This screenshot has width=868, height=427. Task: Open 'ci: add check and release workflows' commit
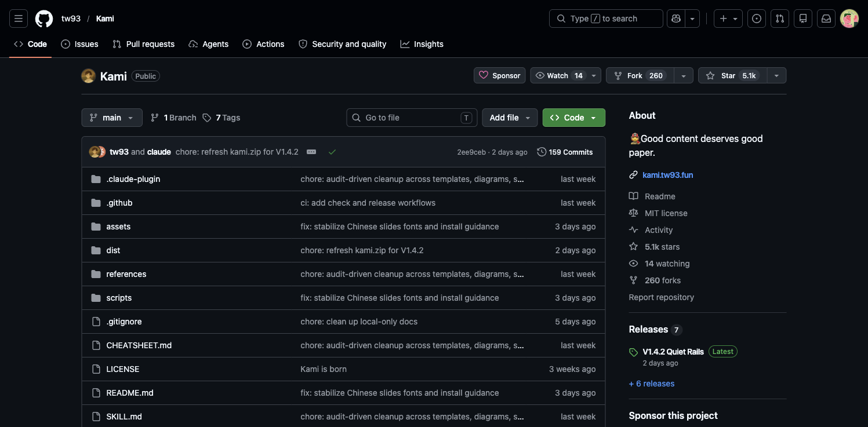point(368,203)
